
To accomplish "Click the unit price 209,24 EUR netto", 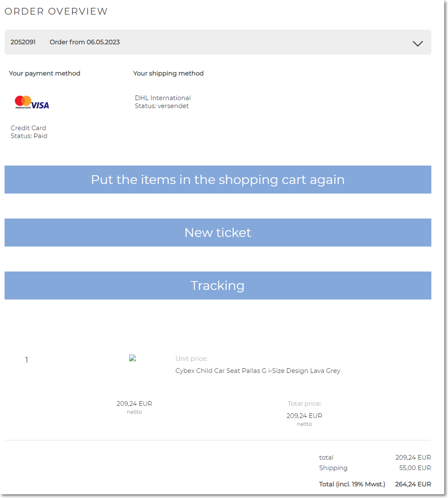I will (x=134, y=407).
